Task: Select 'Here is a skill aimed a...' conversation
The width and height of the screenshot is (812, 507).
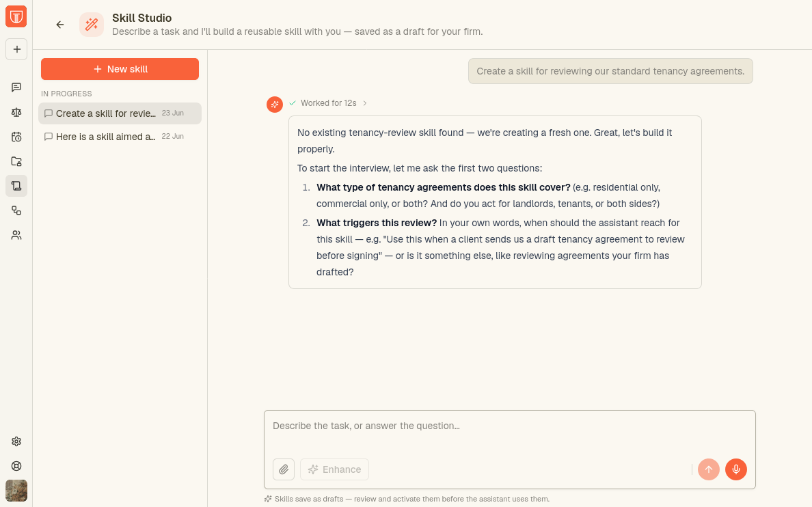Action: pos(120,137)
